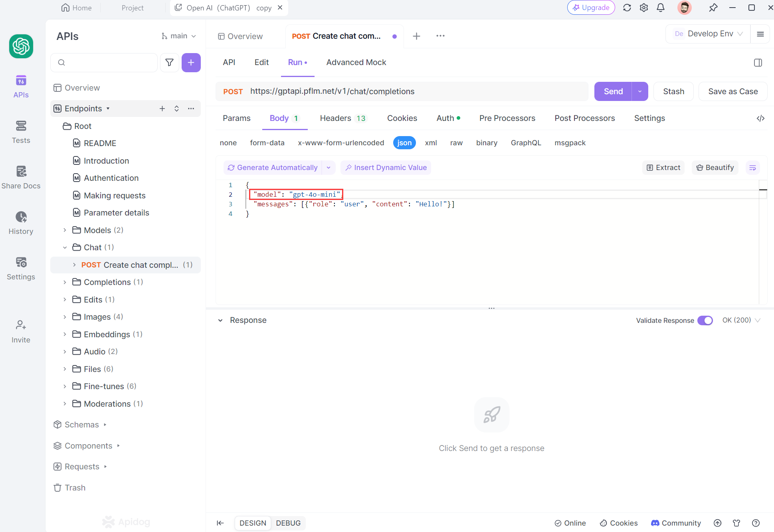Screen dimensions: 774x532
Task: Select the form-data body type
Action: click(x=267, y=143)
